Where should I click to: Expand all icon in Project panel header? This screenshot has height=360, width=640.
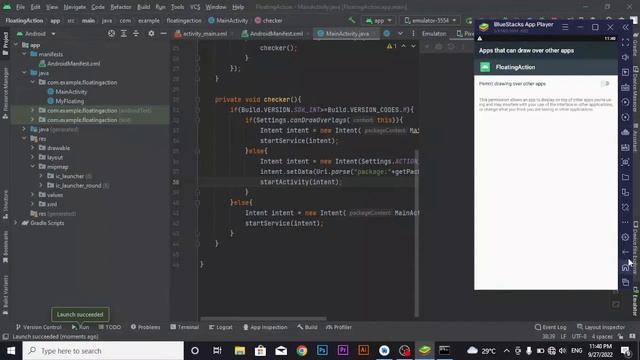click(x=124, y=33)
